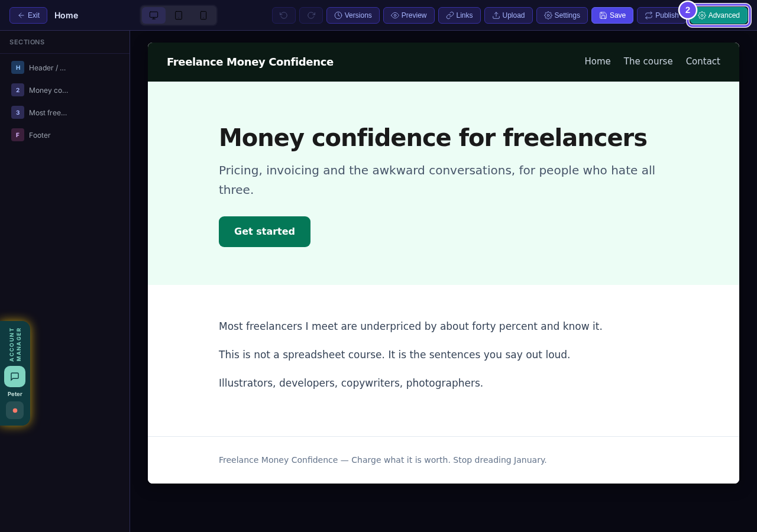Image resolution: width=757 pixels, height=532 pixels.
Task: Open page Settings
Action: click(562, 15)
